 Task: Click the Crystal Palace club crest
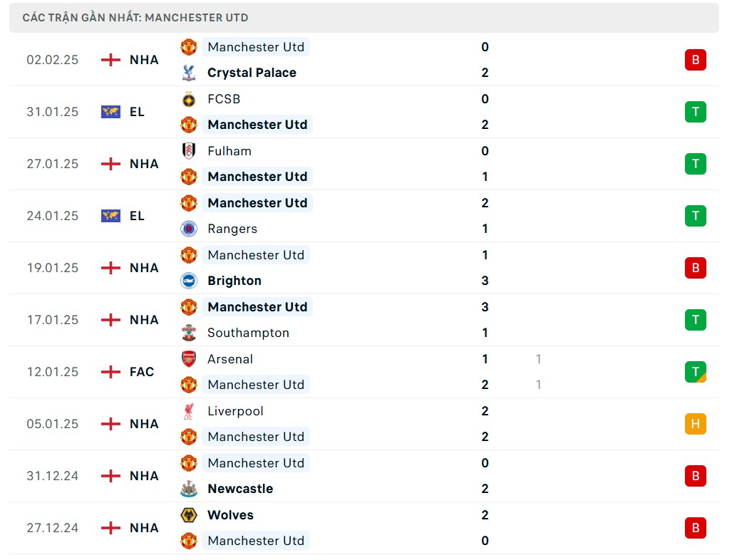pyautogui.click(x=188, y=73)
